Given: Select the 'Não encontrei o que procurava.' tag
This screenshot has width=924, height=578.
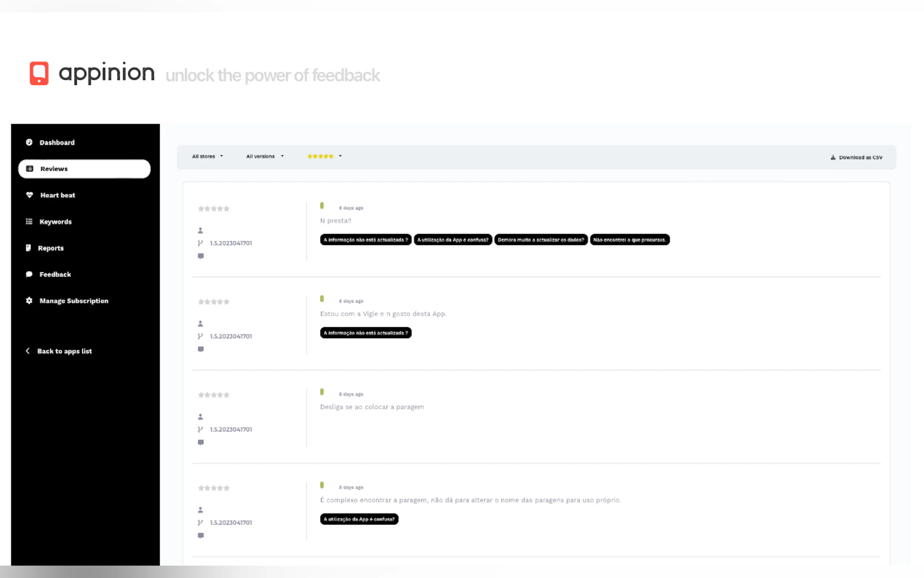Looking at the screenshot, I should click(x=629, y=240).
